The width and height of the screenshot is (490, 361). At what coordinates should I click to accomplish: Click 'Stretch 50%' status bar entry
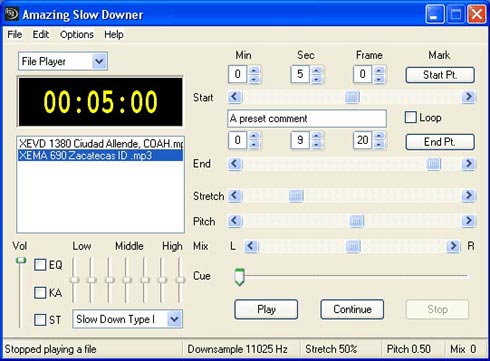pyautogui.click(x=331, y=349)
